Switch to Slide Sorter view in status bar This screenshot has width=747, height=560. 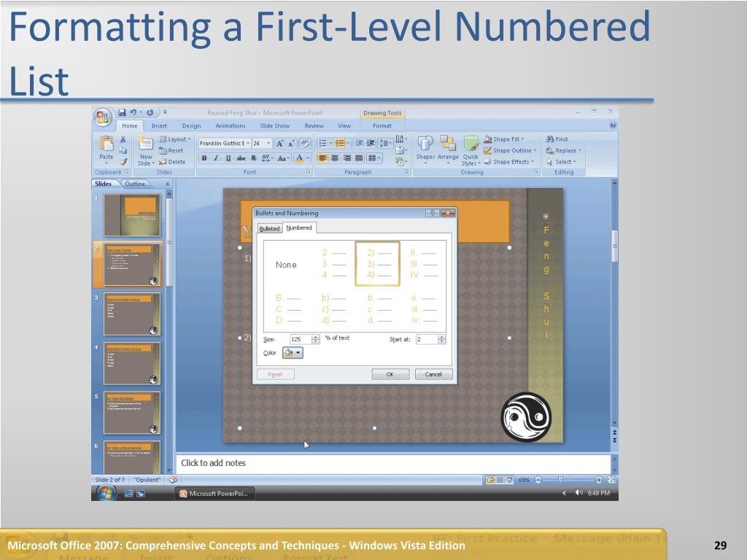click(500, 480)
